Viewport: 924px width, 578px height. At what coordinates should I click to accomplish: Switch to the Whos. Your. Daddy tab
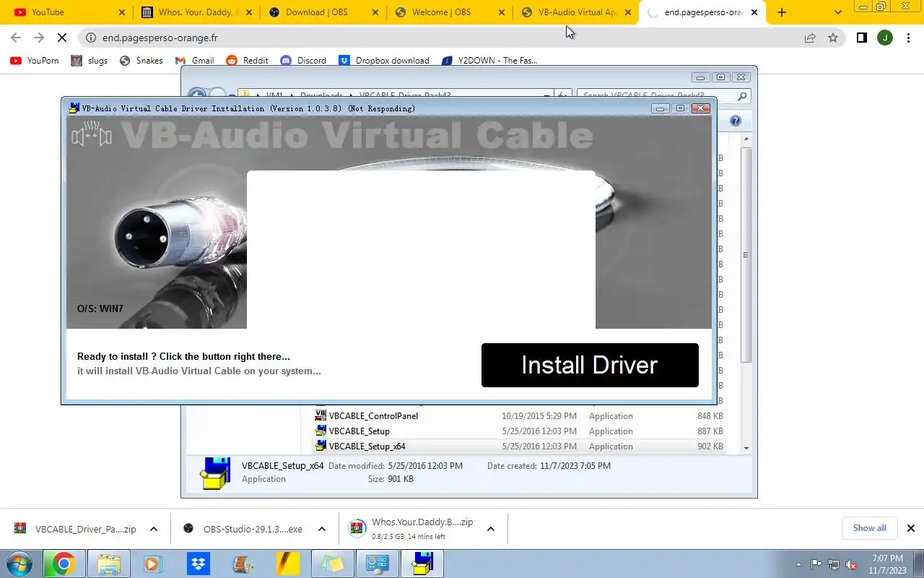point(197,12)
